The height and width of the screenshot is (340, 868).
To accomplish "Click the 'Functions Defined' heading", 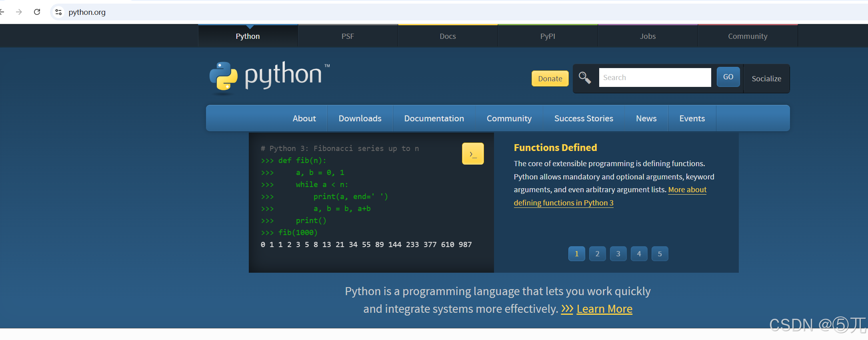I will coord(555,148).
